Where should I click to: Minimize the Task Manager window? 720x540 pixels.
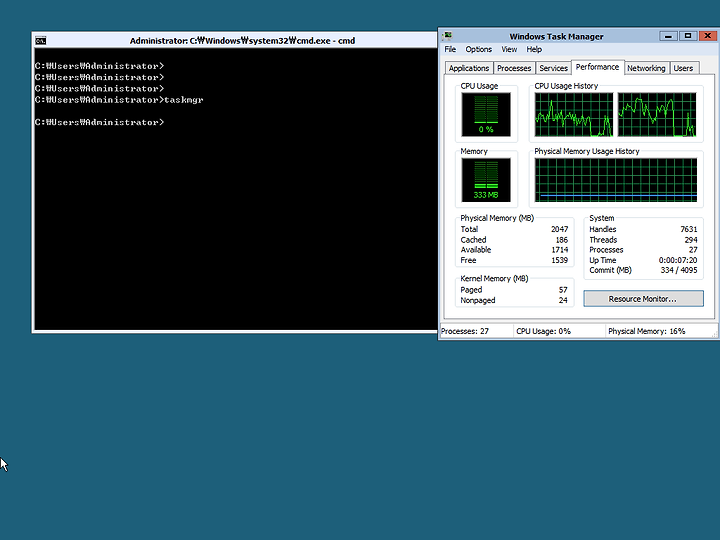[x=668, y=36]
